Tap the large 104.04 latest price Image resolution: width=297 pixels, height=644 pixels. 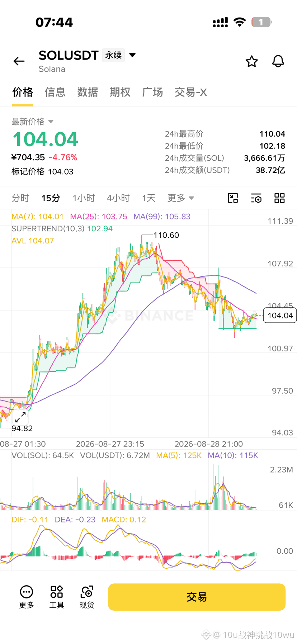(45, 139)
